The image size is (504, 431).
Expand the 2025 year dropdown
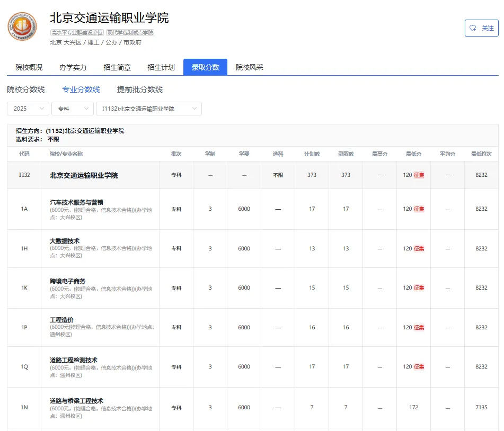(x=28, y=109)
